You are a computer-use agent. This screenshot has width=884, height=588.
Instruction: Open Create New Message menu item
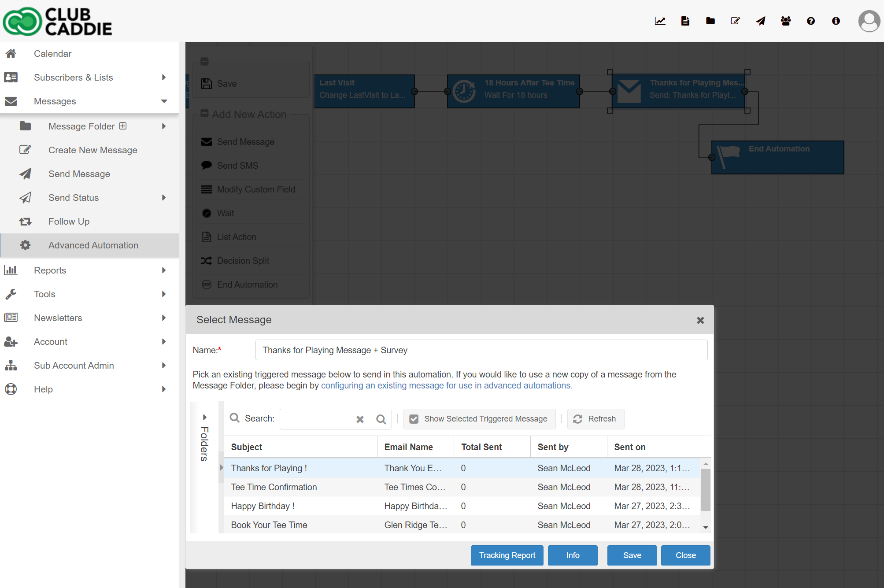coord(92,150)
